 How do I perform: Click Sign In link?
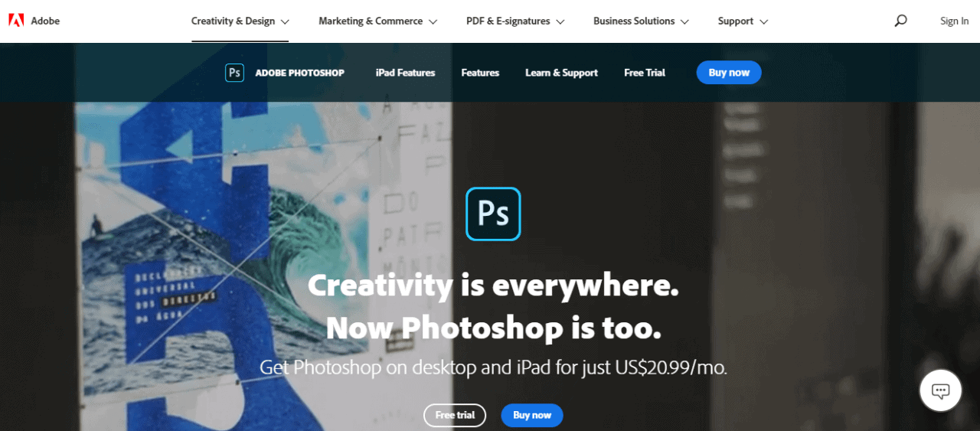pyautogui.click(x=954, y=21)
